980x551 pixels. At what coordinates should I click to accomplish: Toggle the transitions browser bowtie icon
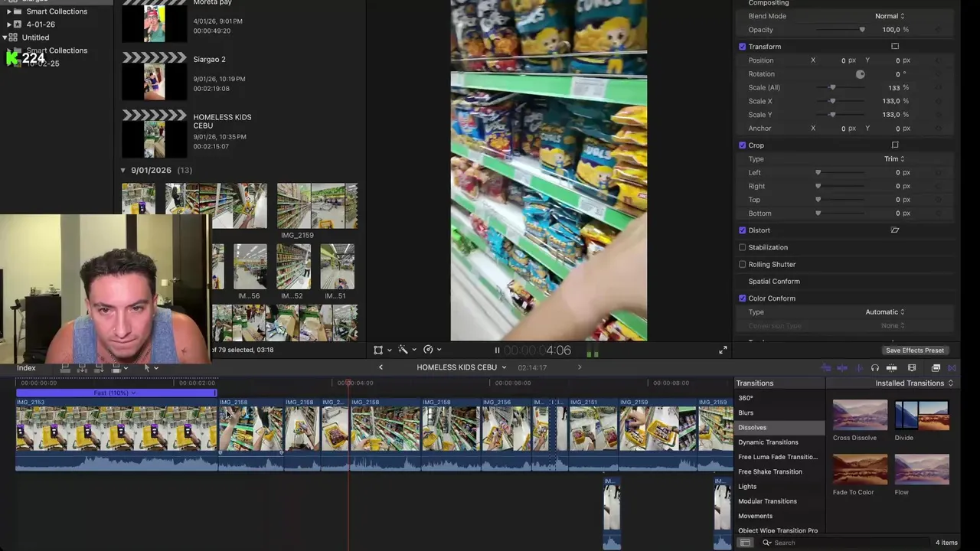click(952, 368)
